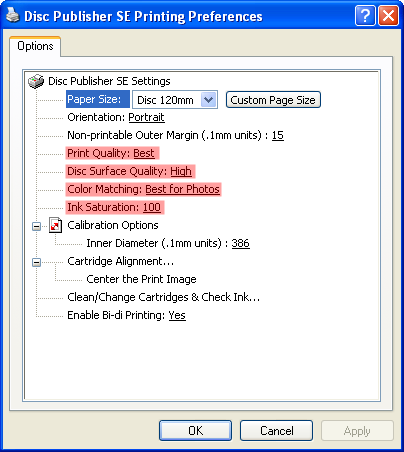Click the Portrait orientation value

(x=146, y=117)
